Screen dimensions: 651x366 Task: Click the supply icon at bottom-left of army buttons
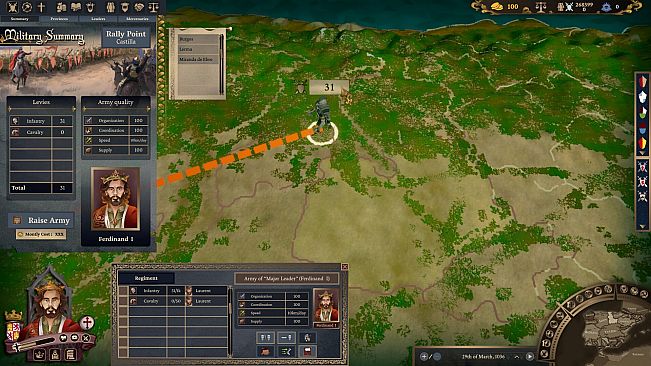pos(265,351)
